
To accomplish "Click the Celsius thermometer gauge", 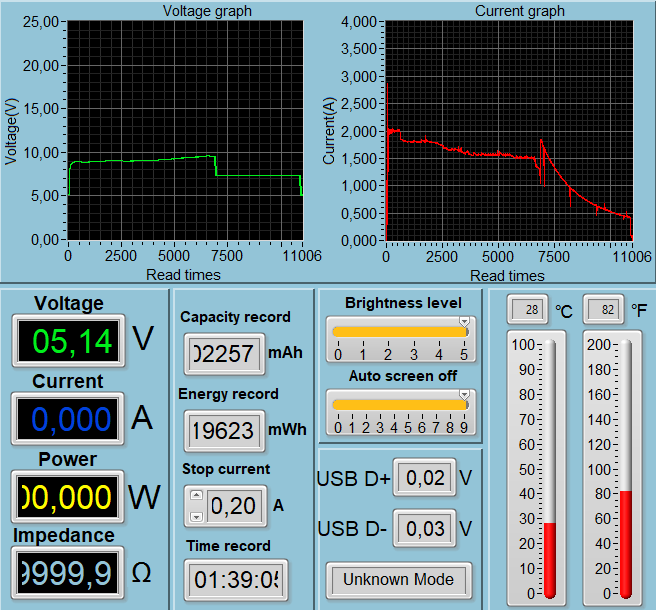I will pos(550,469).
